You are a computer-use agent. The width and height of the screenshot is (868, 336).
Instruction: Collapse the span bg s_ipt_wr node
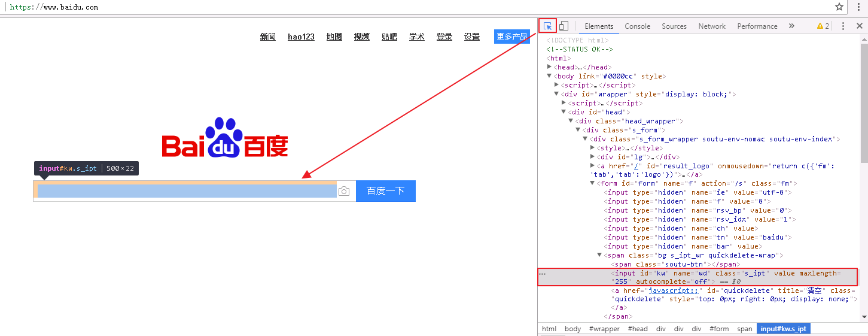coord(600,255)
